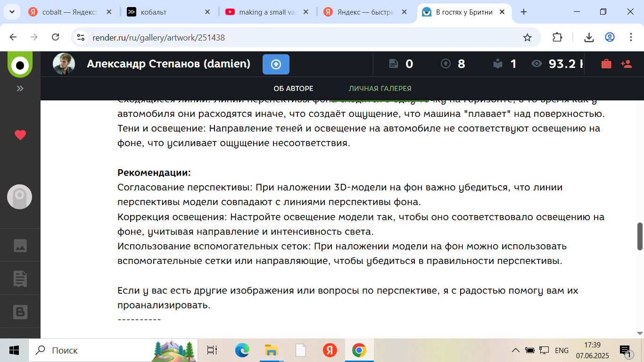Viewport: 644px width, 362px height.
Task: Bookmark this page with star icon
Action: (x=527, y=37)
